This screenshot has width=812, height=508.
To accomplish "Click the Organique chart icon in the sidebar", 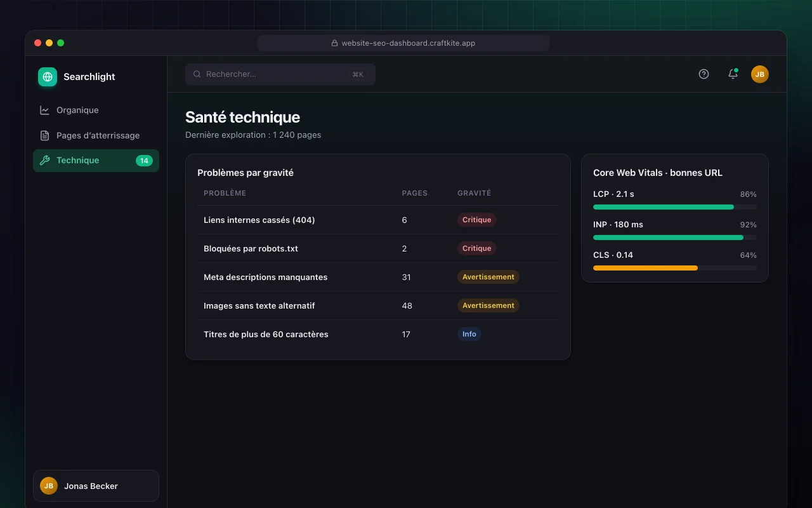I will (x=44, y=110).
